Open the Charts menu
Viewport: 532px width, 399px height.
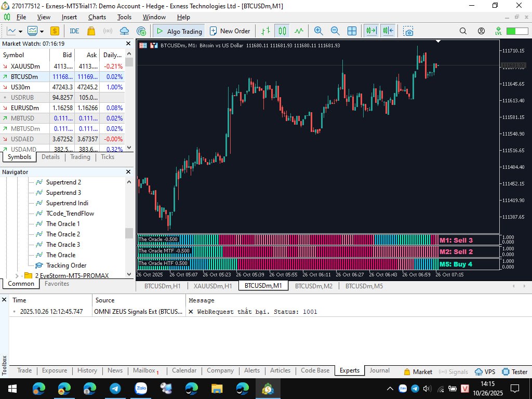[97, 17]
